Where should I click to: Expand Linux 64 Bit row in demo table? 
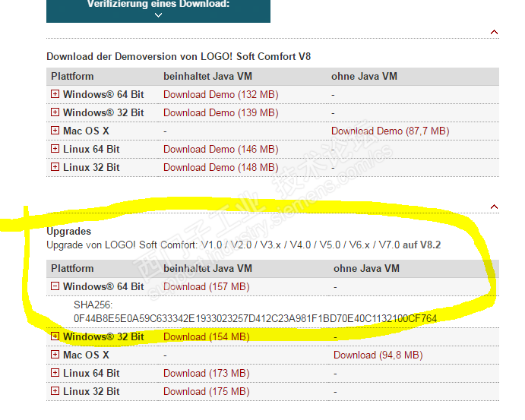[55, 149]
